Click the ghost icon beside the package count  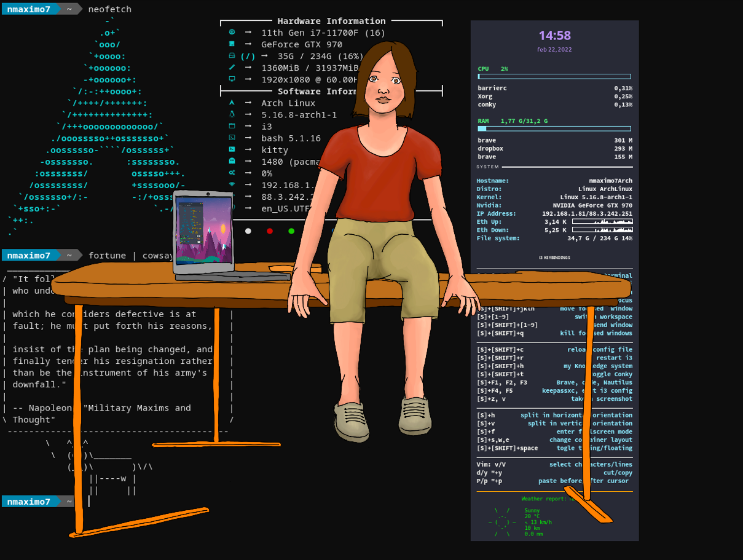click(232, 161)
